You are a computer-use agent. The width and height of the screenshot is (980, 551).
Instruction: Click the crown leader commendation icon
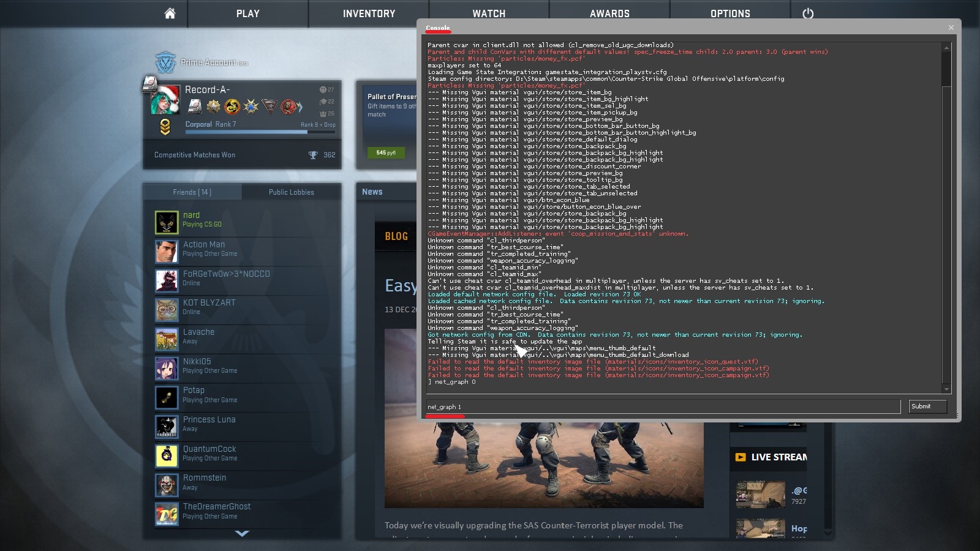coord(323,113)
